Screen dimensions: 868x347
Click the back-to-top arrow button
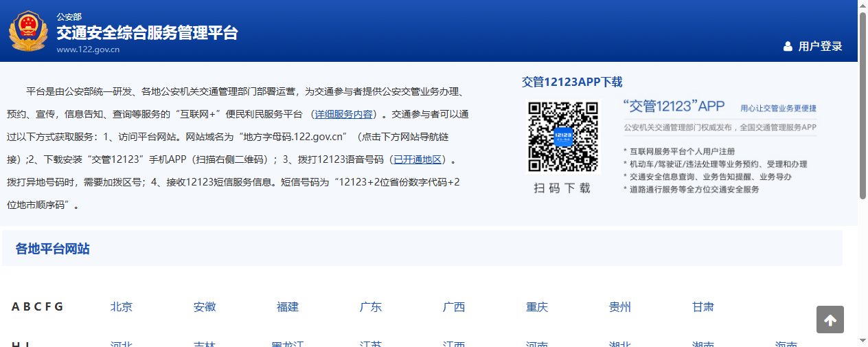point(830,320)
